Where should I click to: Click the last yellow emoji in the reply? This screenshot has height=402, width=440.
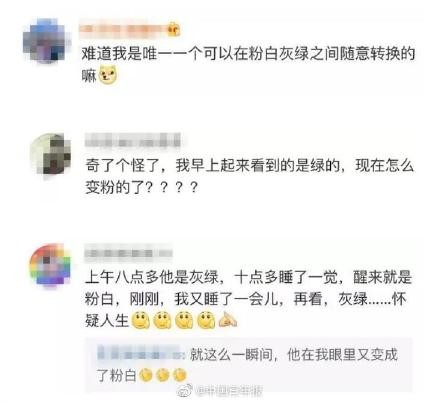point(179,375)
